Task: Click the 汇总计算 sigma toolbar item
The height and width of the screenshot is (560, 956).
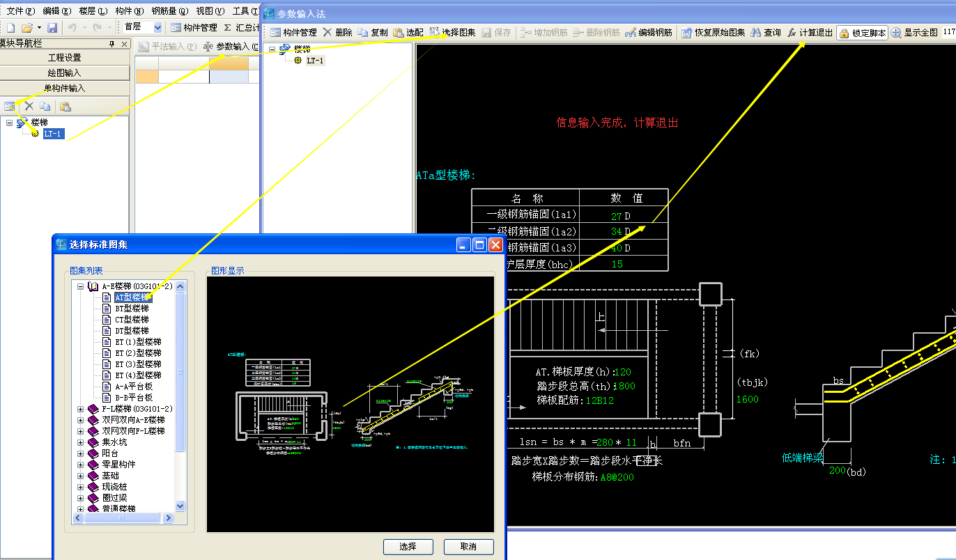Action: point(242,28)
